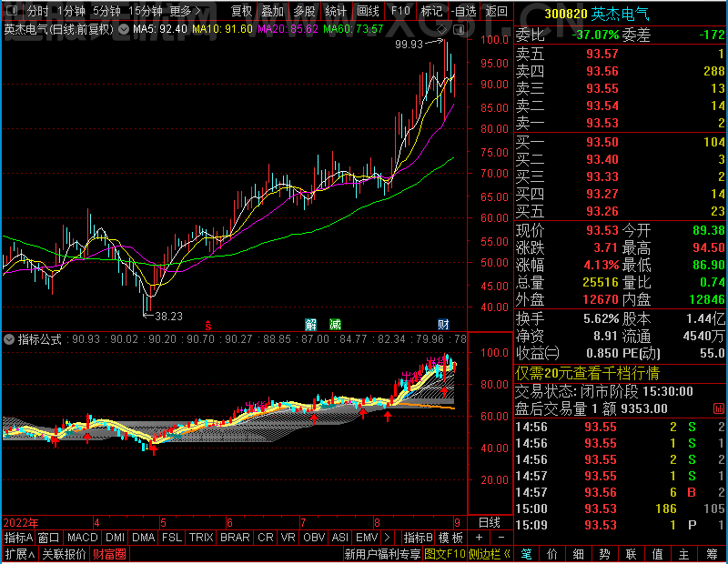The height and width of the screenshot is (564, 728).
Task: Select the 价 price tab
Action: (552, 554)
